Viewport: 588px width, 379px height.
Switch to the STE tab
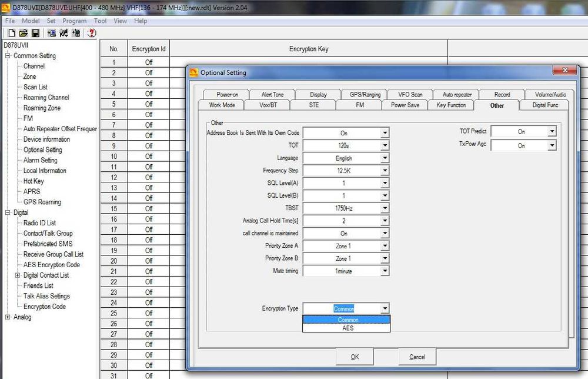[314, 105]
